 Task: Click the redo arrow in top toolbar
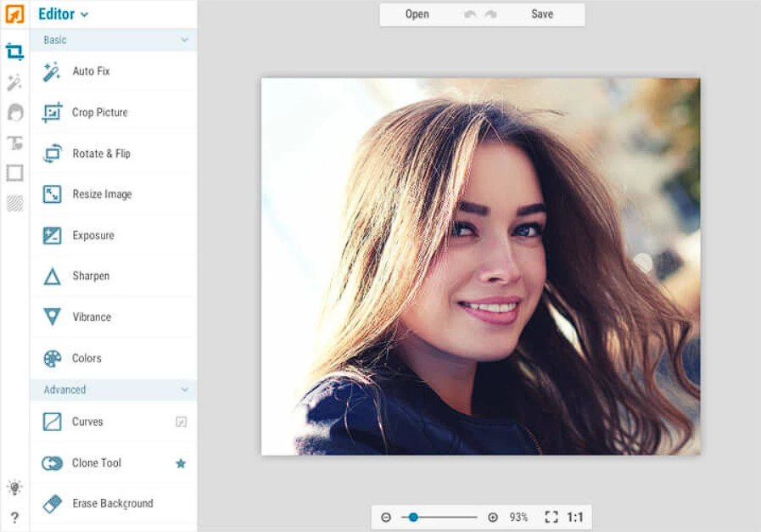pyautogui.click(x=490, y=14)
